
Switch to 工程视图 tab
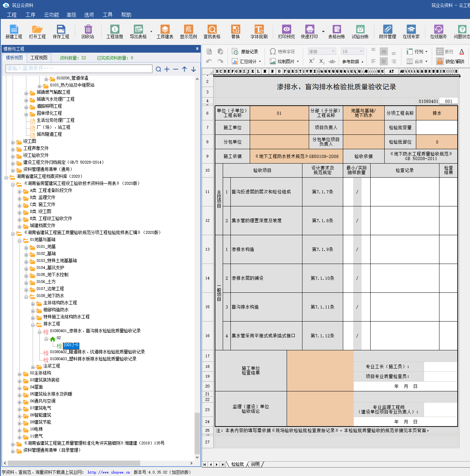point(39,58)
